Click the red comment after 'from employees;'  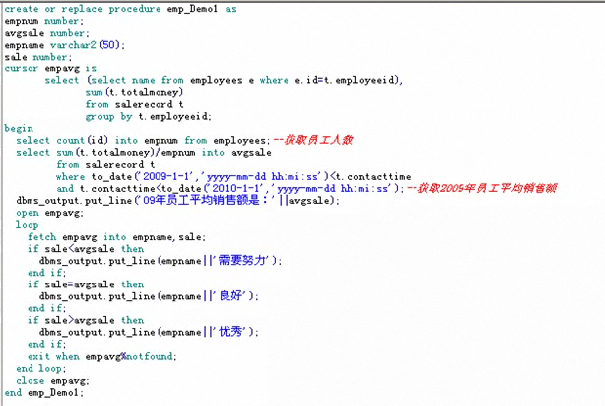click(x=313, y=140)
